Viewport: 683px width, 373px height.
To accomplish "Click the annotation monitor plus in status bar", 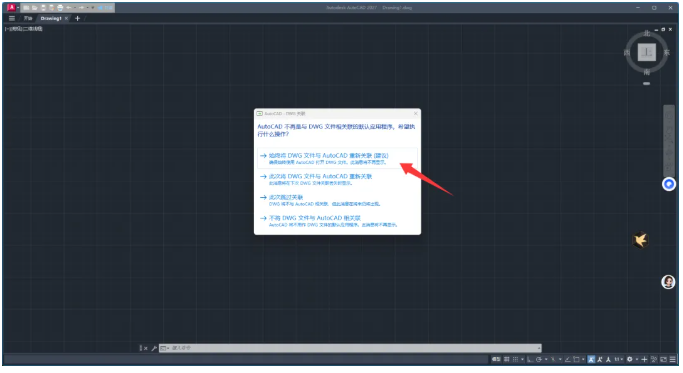I will pyautogui.click(x=644, y=359).
